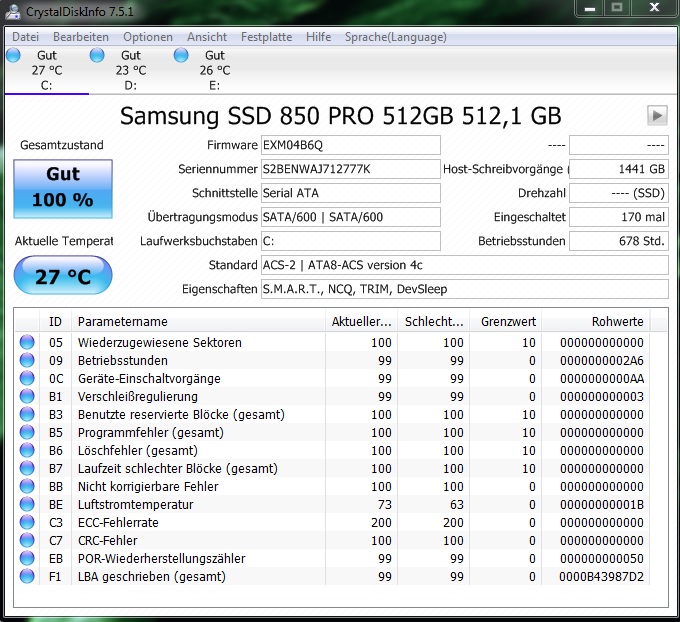Open the Festplatte menu

click(266, 37)
